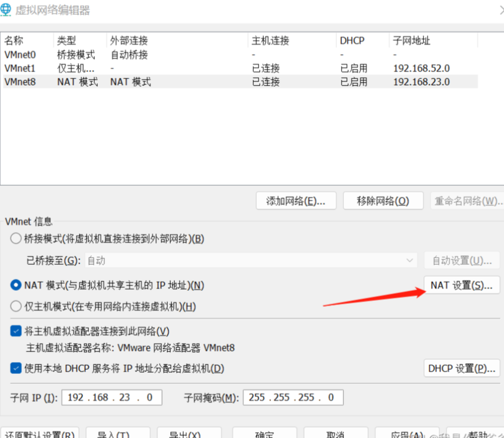504x438 pixels.
Task: Click the 重命名网络 button
Action: click(x=467, y=201)
